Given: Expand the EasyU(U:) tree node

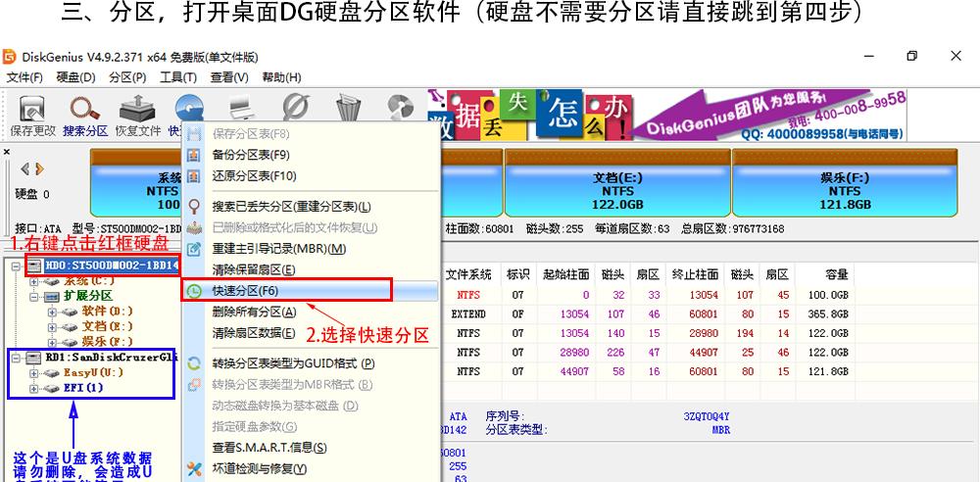Looking at the screenshot, I should (x=33, y=372).
